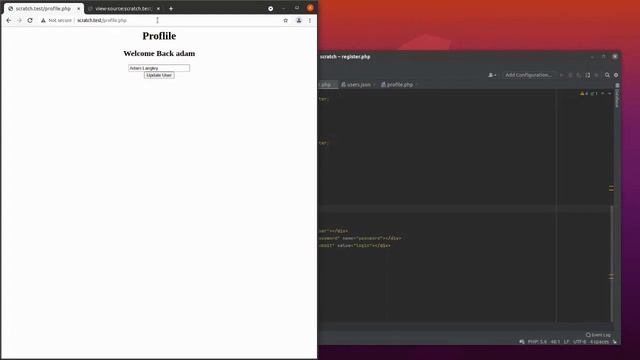Screen dimensions: 640x360
Task: Click the Not secure warning icon
Action: tap(43, 20)
